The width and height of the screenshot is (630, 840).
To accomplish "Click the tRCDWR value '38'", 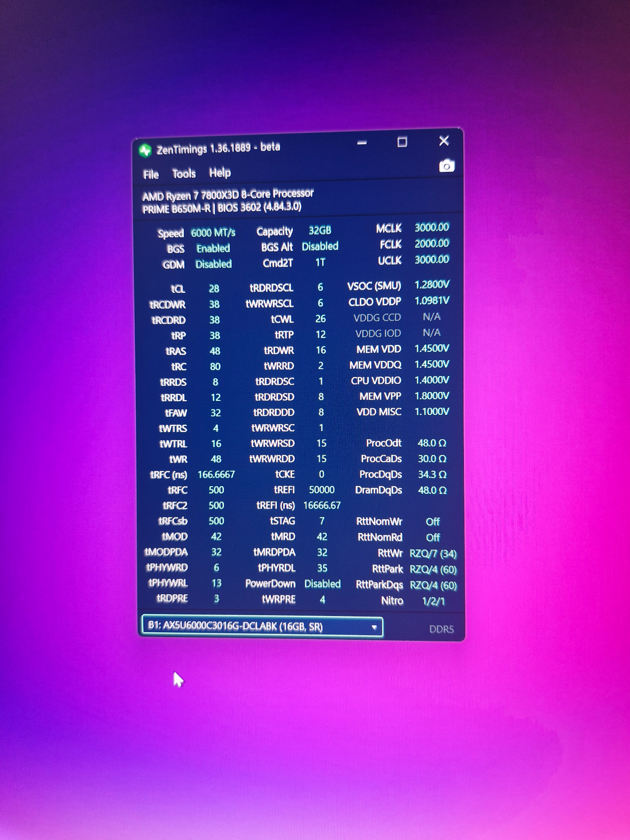I will tap(214, 304).
